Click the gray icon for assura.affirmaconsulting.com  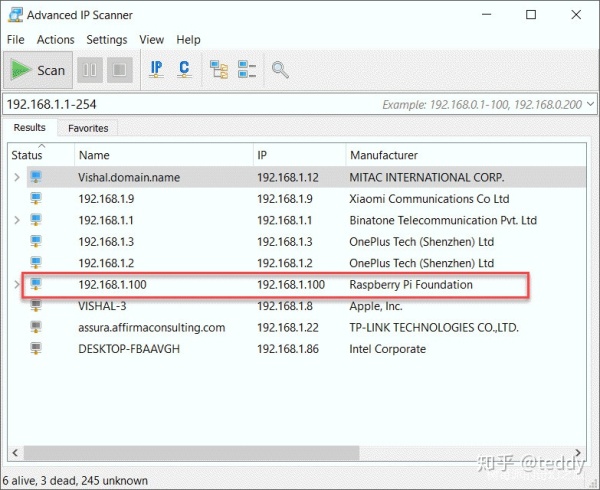(x=36, y=327)
